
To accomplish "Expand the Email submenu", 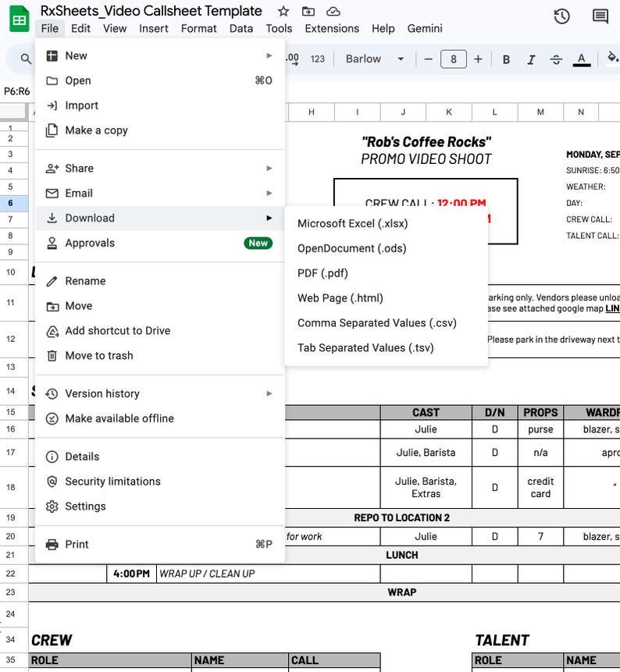I will 160,193.
